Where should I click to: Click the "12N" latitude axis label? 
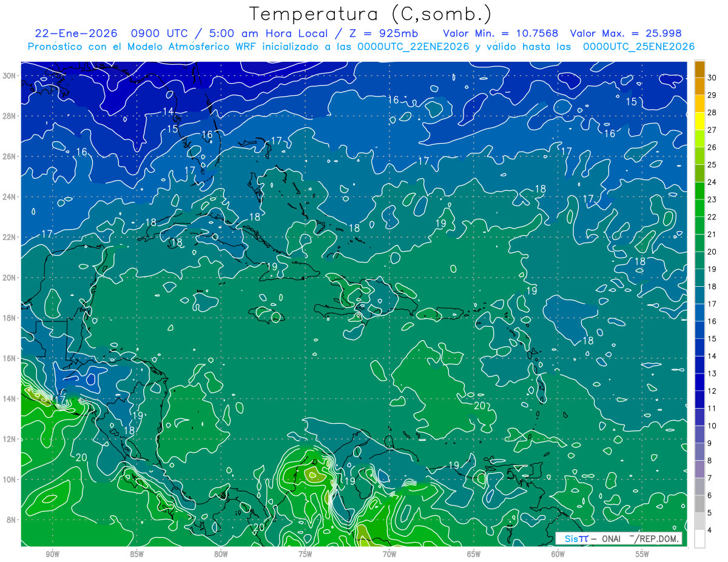pos(10,439)
